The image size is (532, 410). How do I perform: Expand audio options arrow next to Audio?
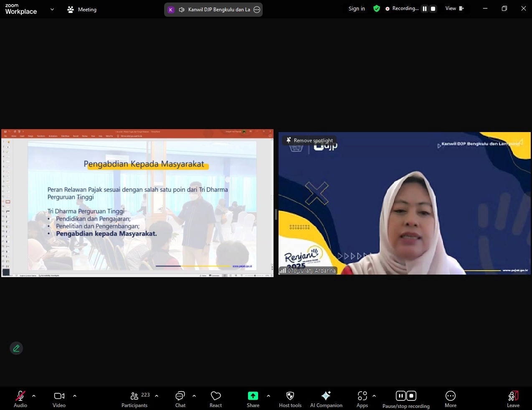coord(34,396)
